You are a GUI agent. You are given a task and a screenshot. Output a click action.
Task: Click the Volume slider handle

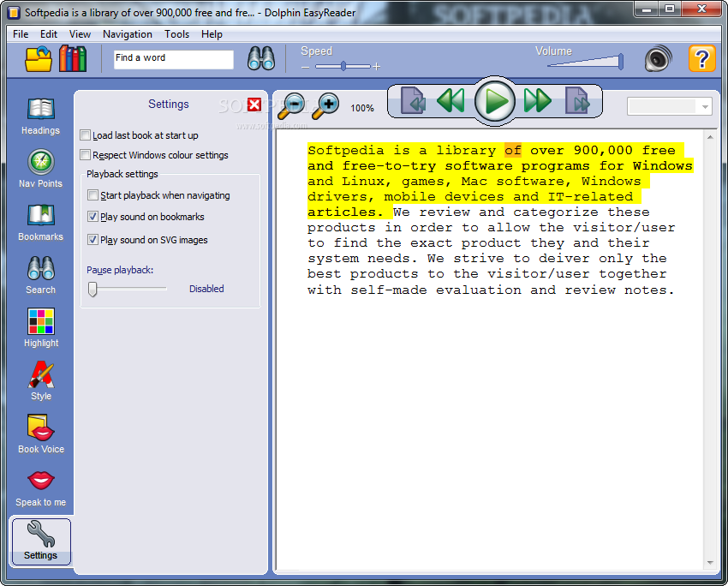(621, 62)
